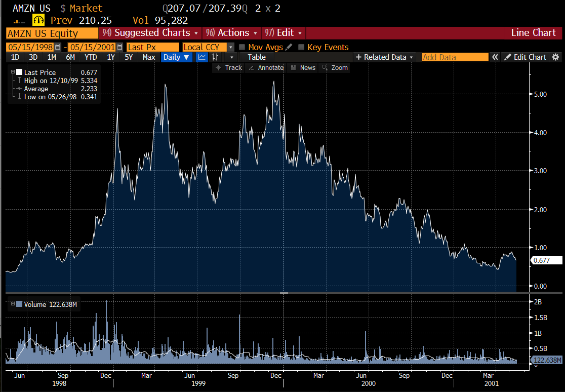Click the Line Chart title label
The height and width of the screenshot is (392, 565).
point(533,33)
